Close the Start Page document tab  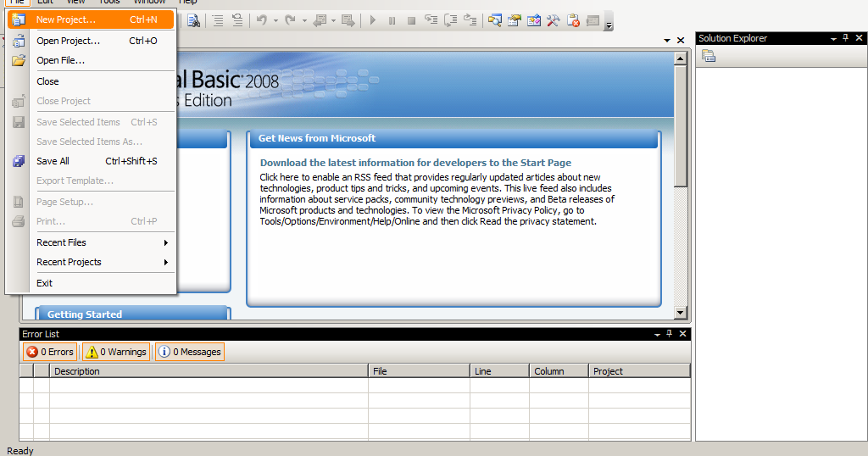point(681,41)
